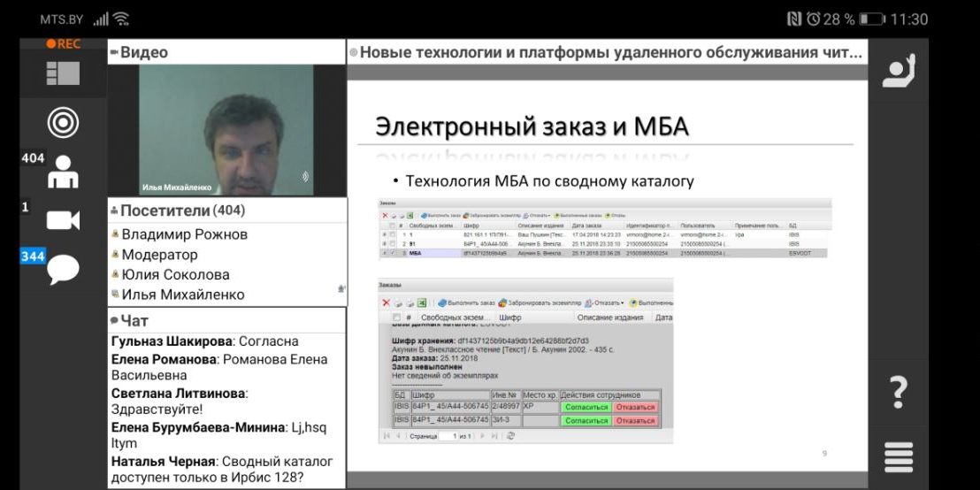The image size is (980, 490).
Task: Toggle the speaker icon on Илья Михайленко's video
Action: [305, 177]
